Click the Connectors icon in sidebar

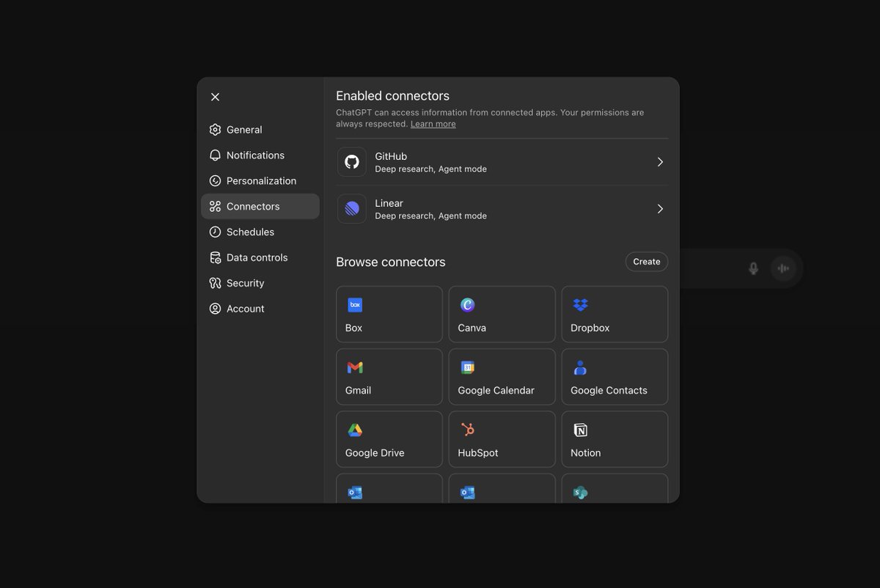point(215,207)
